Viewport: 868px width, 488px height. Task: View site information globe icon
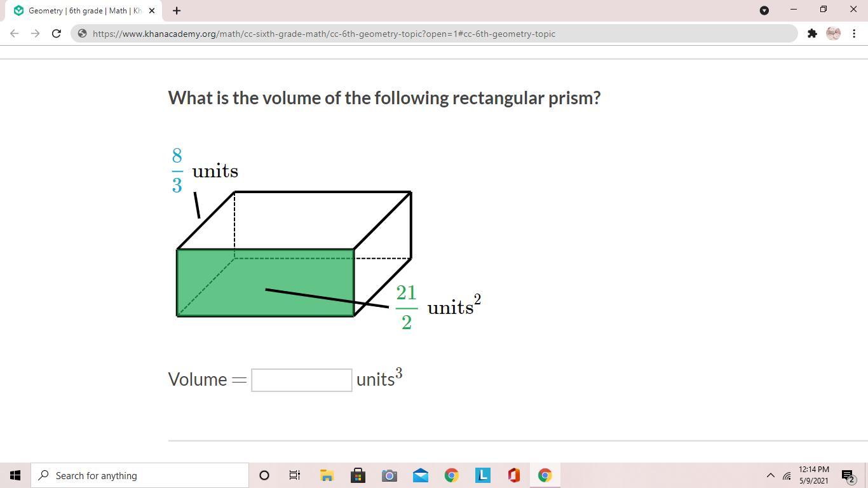(82, 34)
